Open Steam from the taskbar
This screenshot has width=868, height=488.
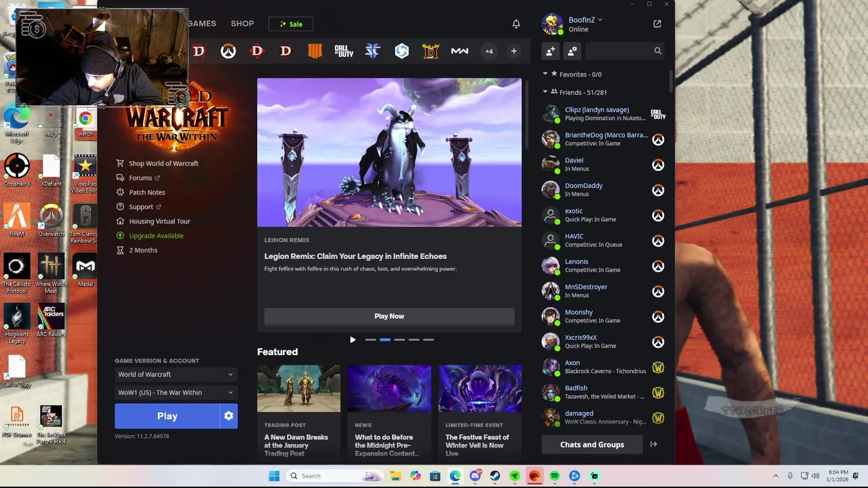point(495,476)
